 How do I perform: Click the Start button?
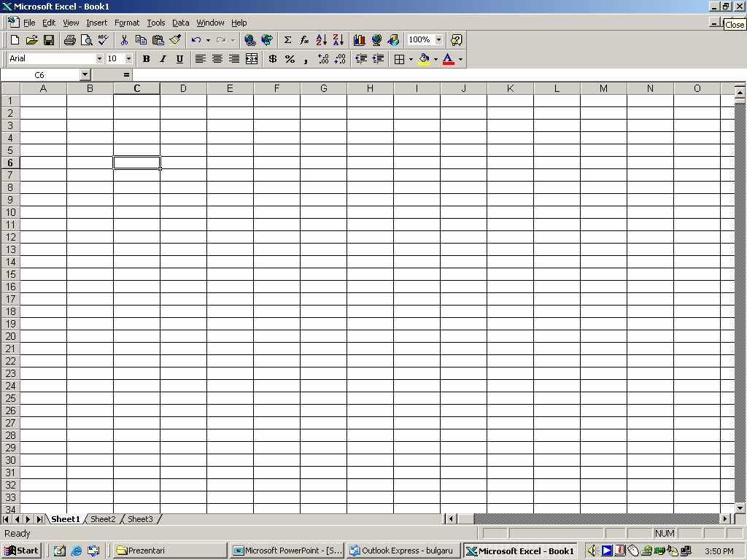point(21,551)
